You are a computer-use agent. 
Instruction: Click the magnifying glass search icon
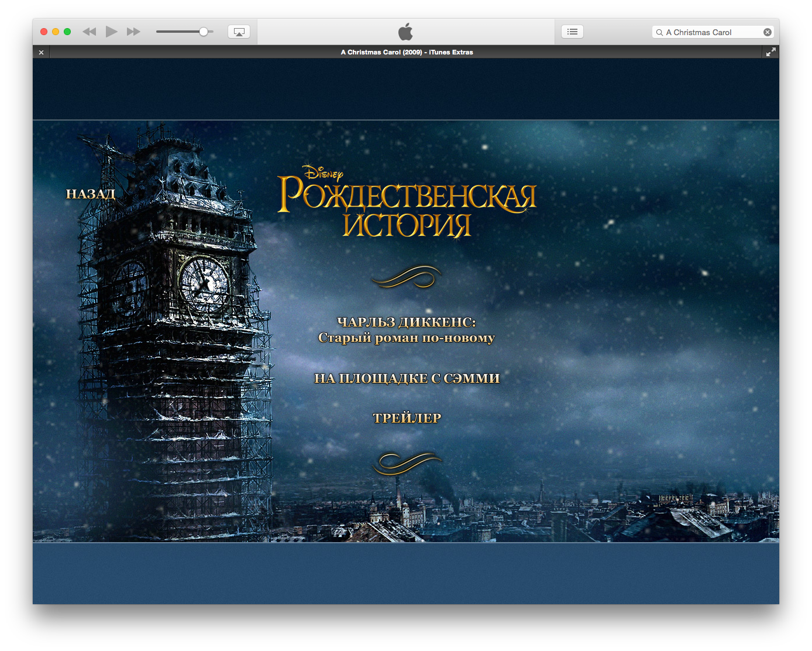click(x=659, y=32)
